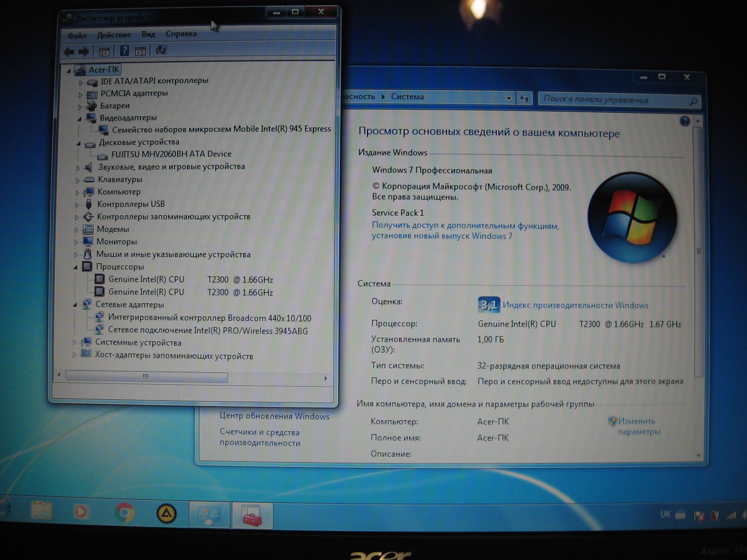The width and height of the screenshot is (747, 560).
Task: Click Изменить параметры link
Action: pyautogui.click(x=639, y=426)
